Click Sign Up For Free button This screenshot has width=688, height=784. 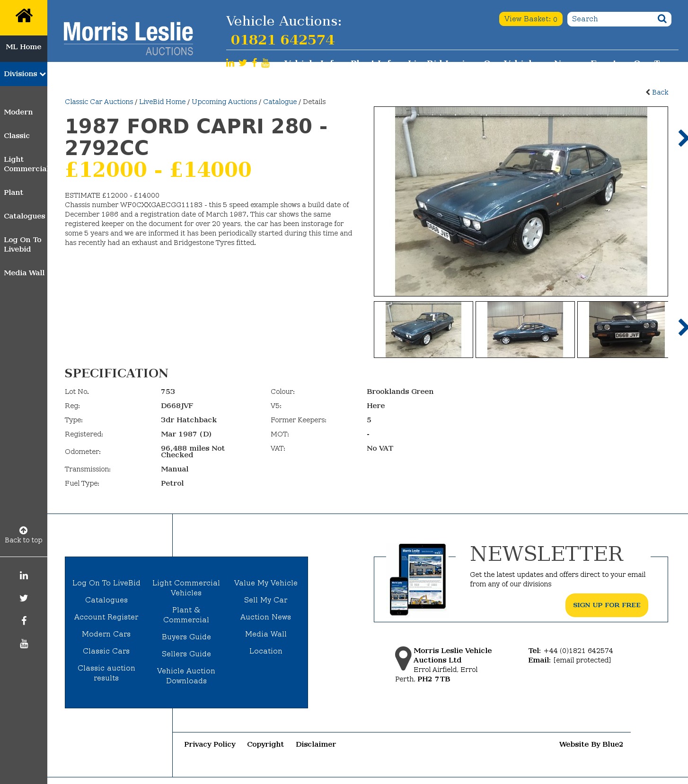coord(607,605)
